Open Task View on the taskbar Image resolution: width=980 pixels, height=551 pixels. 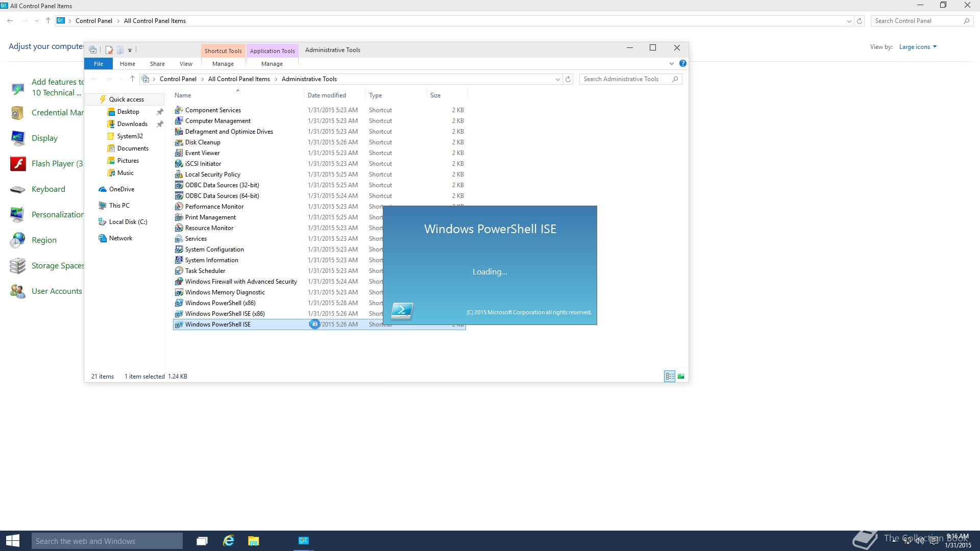(202, 541)
